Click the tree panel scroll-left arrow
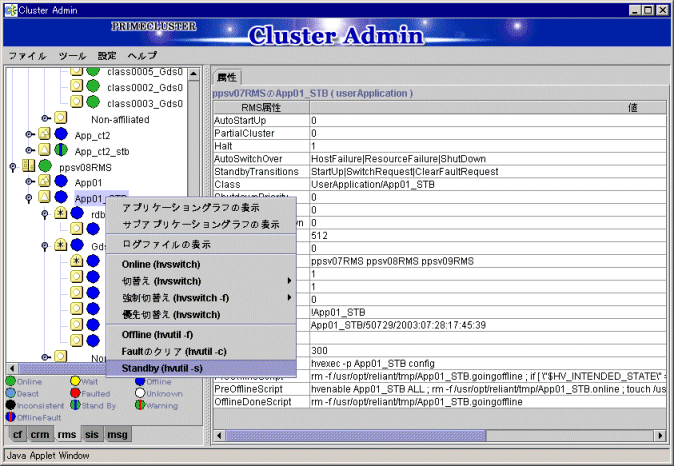The image size is (674, 466). pyautogui.click(x=12, y=368)
